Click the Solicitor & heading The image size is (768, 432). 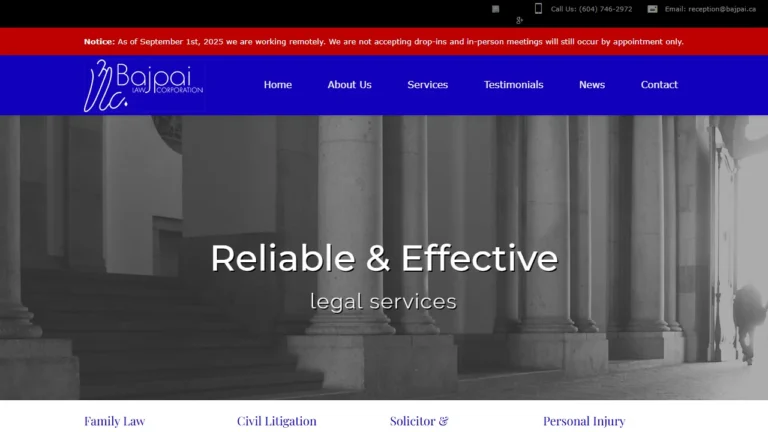click(x=419, y=421)
